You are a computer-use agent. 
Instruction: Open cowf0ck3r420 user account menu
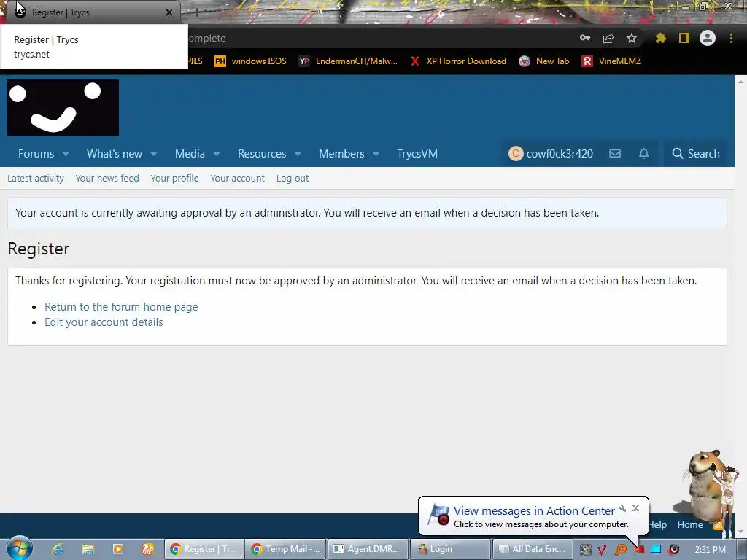(551, 154)
